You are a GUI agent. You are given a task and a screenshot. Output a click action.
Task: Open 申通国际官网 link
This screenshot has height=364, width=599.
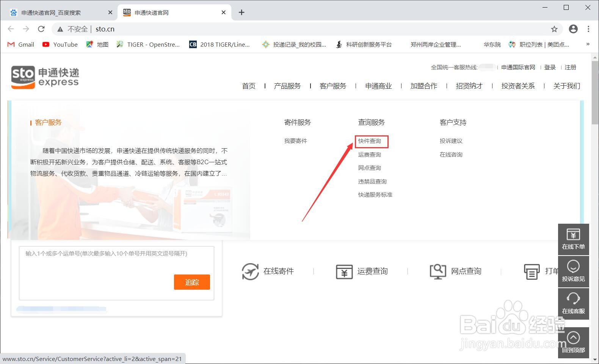pos(518,67)
